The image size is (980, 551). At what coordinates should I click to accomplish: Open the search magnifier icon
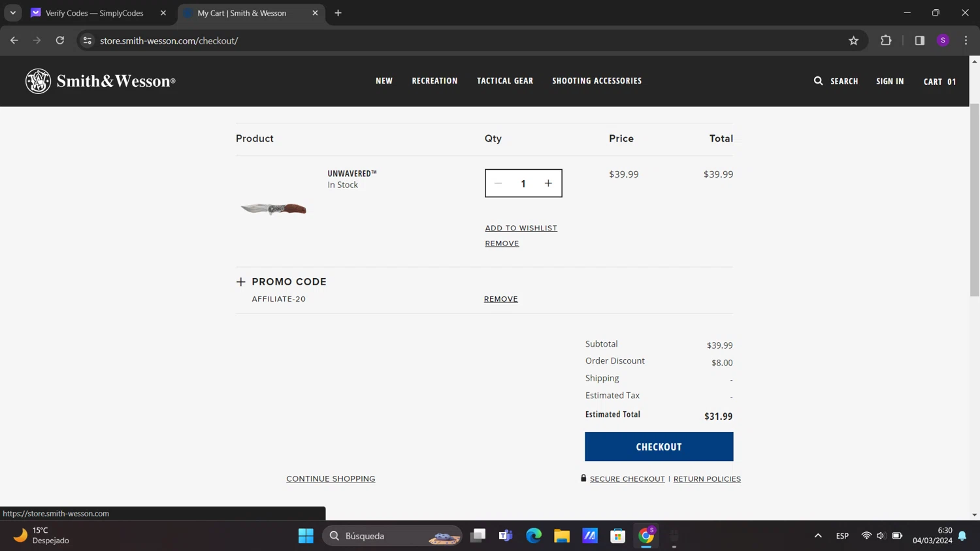coord(818,81)
